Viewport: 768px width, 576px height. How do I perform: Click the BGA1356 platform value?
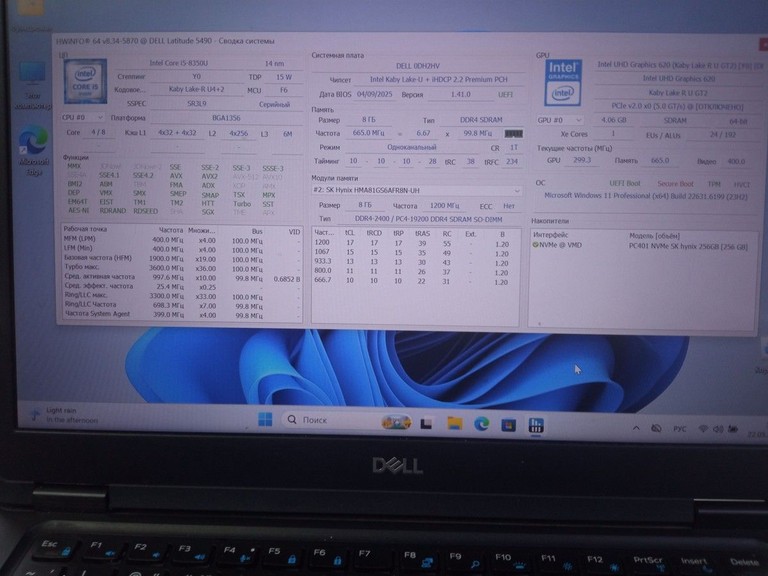point(226,118)
